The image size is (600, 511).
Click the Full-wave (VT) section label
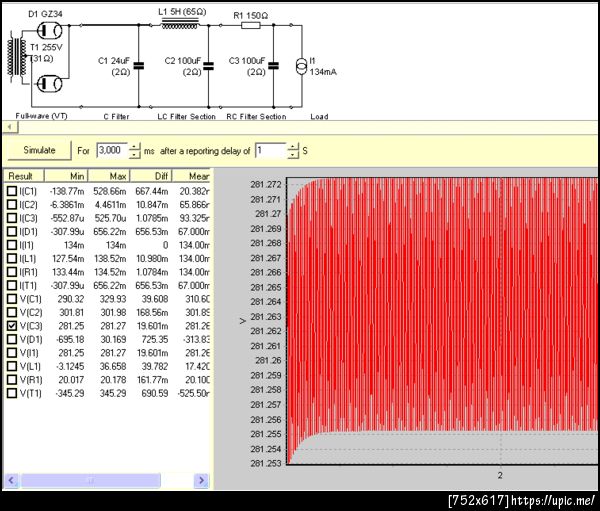click(41, 116)
